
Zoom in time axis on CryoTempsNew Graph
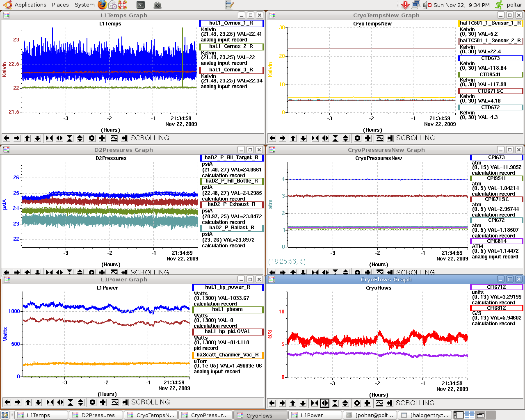pos(315,138)
